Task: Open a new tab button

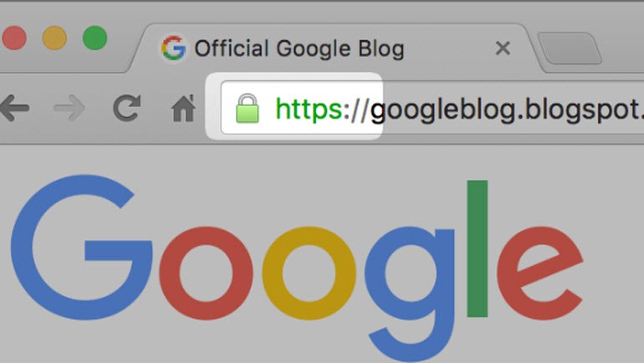Action: (x=570, y=48)
